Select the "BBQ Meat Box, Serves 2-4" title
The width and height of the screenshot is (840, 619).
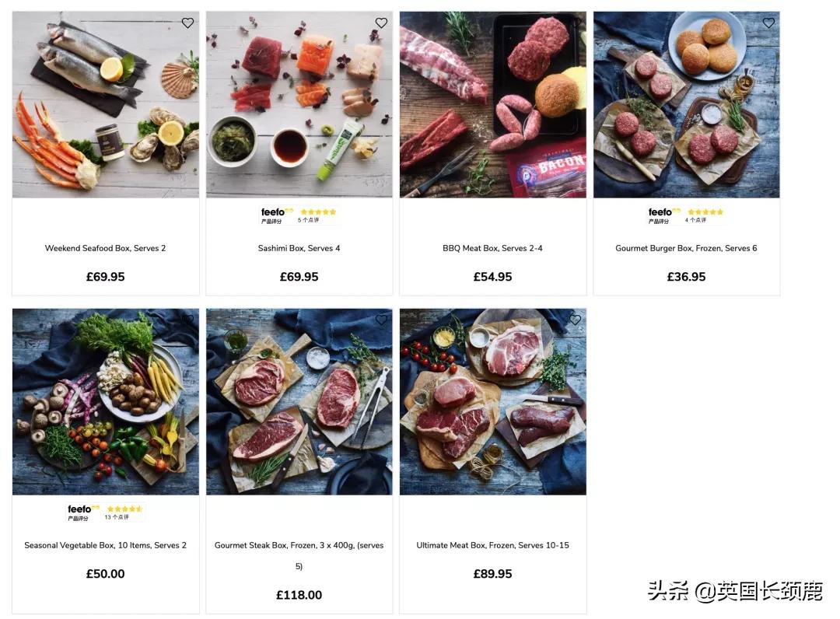(x=492, y=248)
